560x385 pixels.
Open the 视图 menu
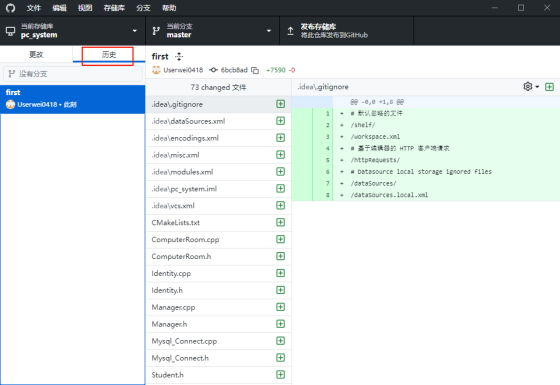[85, 8]
